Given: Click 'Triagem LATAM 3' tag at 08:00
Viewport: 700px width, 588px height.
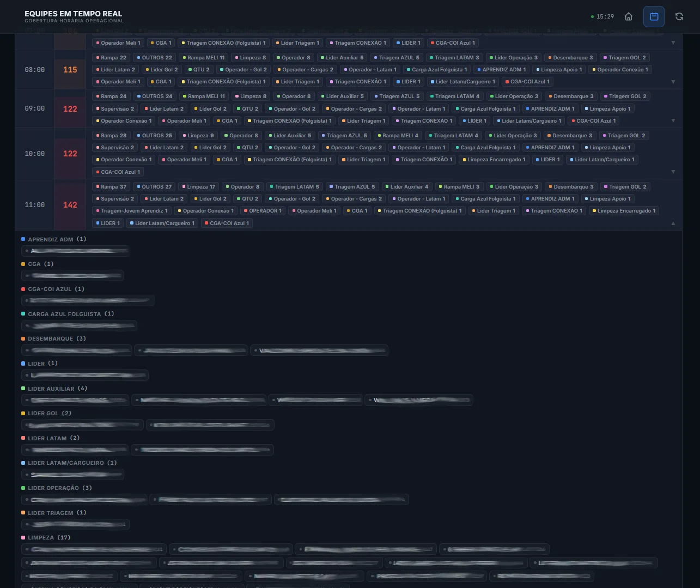Looking at the screenshot, I should click(x=455, y=57).
